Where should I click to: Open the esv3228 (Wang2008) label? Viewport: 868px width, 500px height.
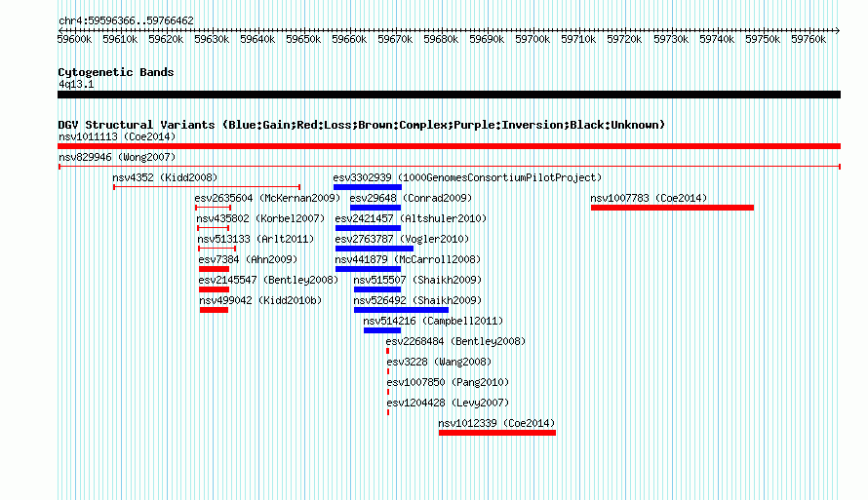pyautogui.click(x=439, y=362)
